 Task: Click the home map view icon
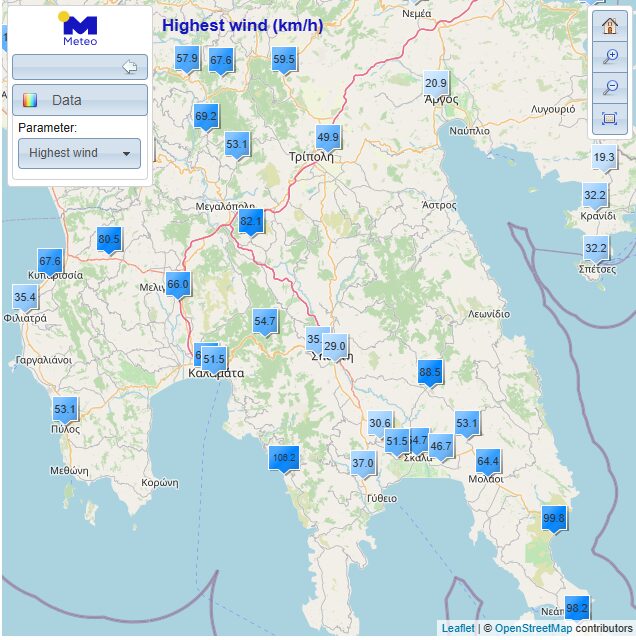click(609, 27)
